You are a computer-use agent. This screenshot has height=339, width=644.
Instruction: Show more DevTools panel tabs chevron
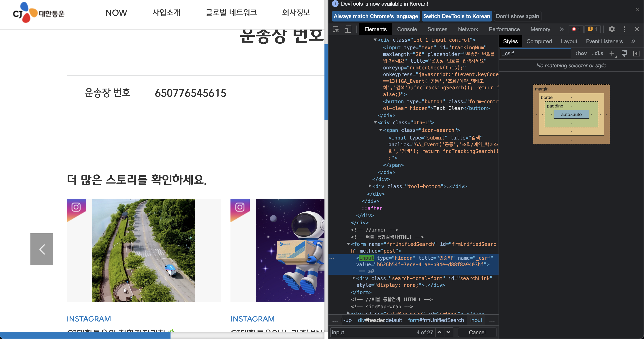561,29
